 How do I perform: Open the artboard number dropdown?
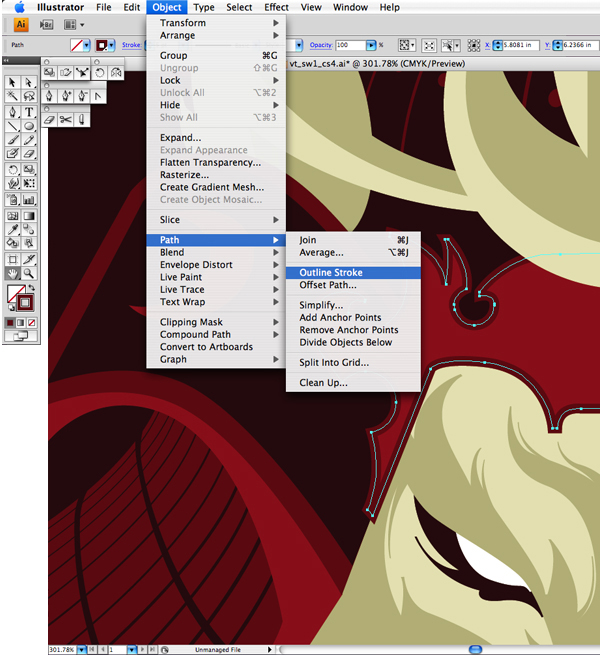pyautogui.click(x=132, y=650)
